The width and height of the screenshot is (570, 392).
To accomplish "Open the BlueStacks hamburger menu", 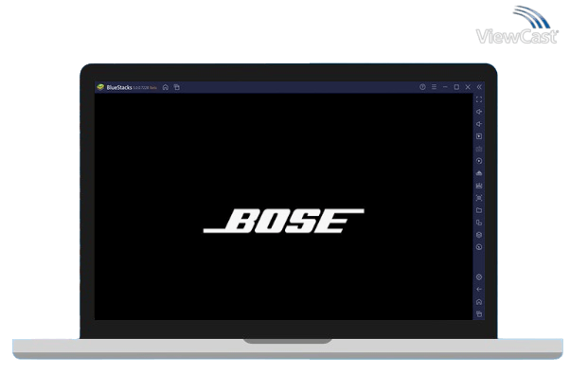I will [x=434, y=87].
